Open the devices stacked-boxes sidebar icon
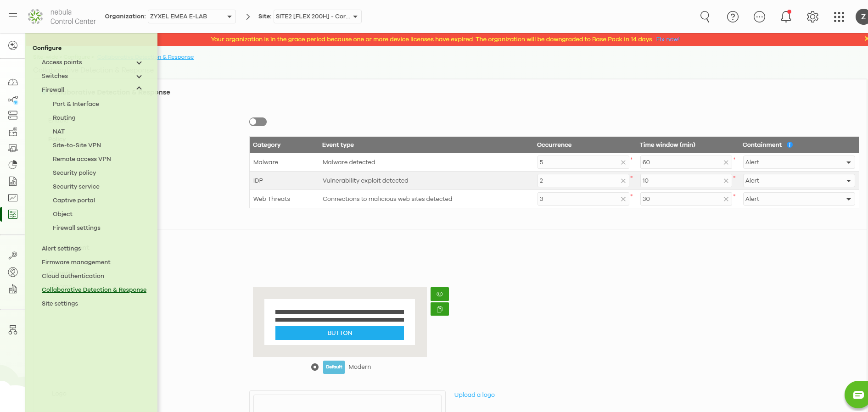The image size is (868, 412). [13, 115]
